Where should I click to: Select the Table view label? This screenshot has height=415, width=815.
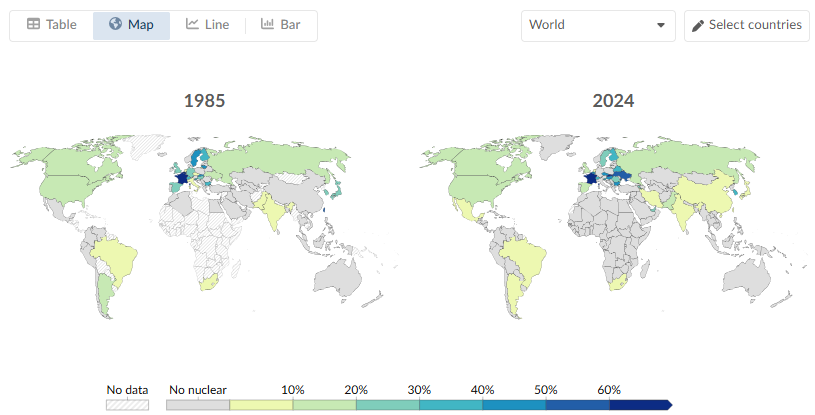[x=61, y=25]
